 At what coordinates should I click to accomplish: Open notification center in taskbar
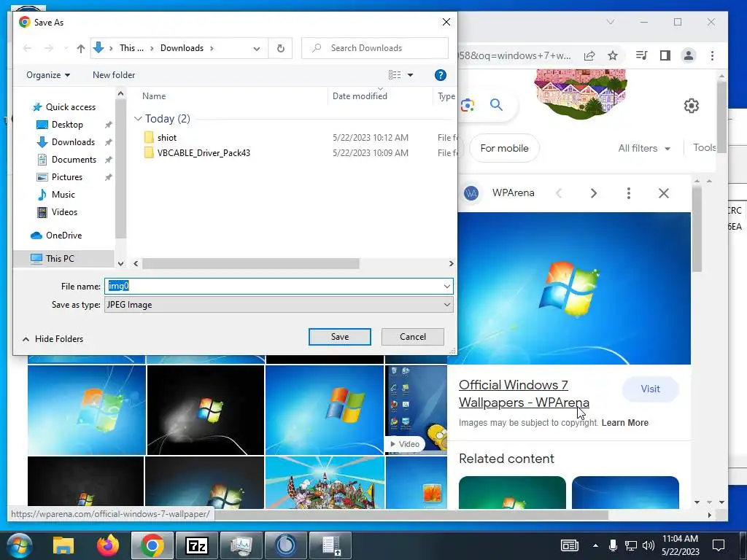click(719, 545)
